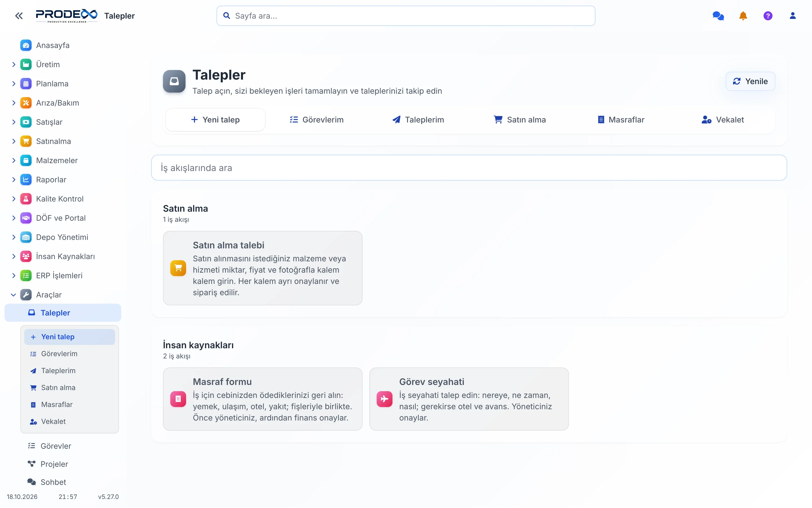Click the Malzemeler box icon
The width and height of the screenshot is (812, 508).
click(x=26, y=160)
